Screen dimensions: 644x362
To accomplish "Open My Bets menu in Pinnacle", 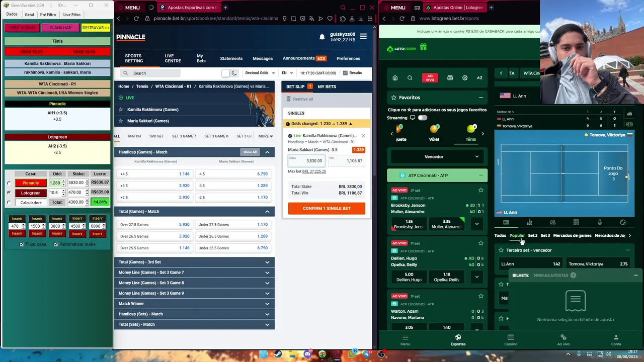I will coord(201,58).
